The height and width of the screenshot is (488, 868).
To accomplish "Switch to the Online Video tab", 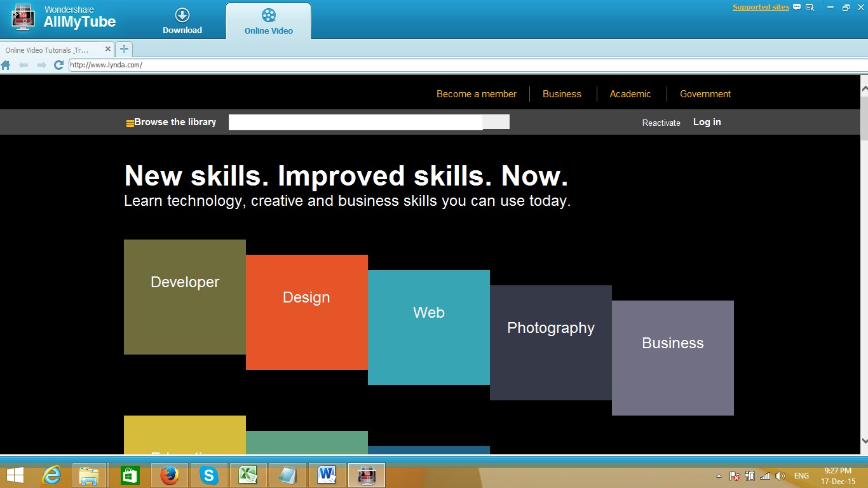I will point(269,21).
